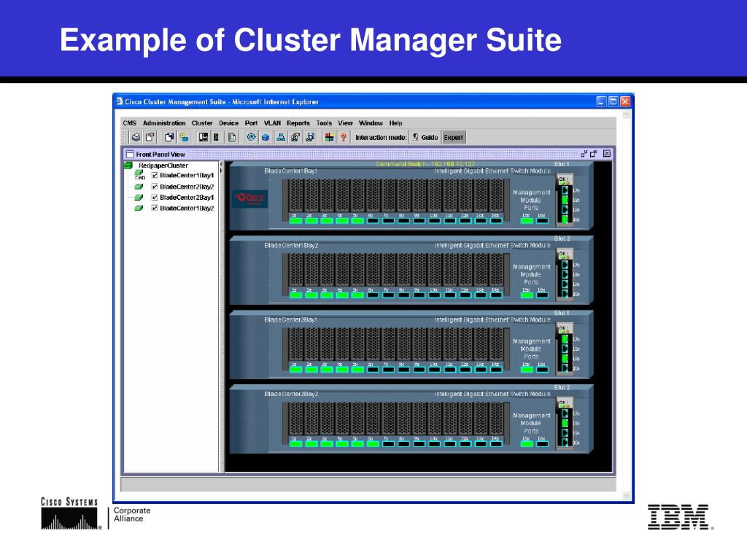The image size is (747, 560).
Task: Open the Cluster menu
Action: pyautogui.click(x=202, y=122)
